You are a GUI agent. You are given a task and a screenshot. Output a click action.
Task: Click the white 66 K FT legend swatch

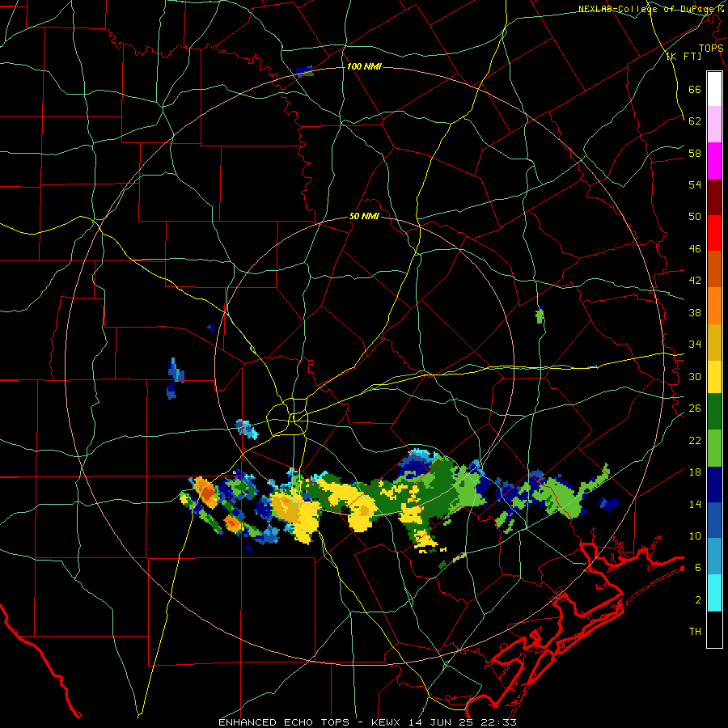[714, 89]
